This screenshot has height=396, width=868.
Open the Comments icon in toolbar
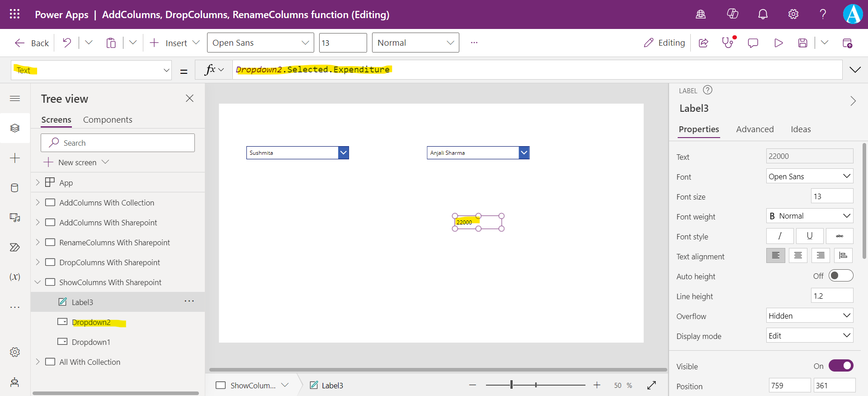point(753,43)
